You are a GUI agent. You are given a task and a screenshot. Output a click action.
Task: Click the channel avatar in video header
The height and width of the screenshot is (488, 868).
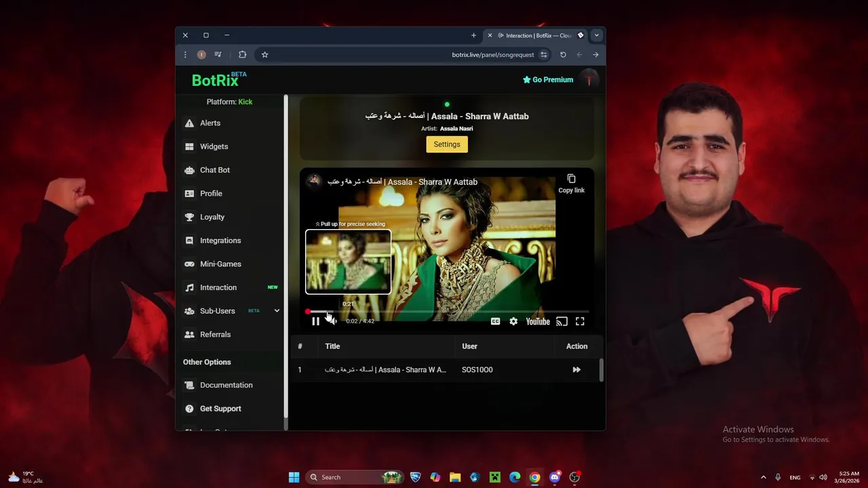pos(313,181)
